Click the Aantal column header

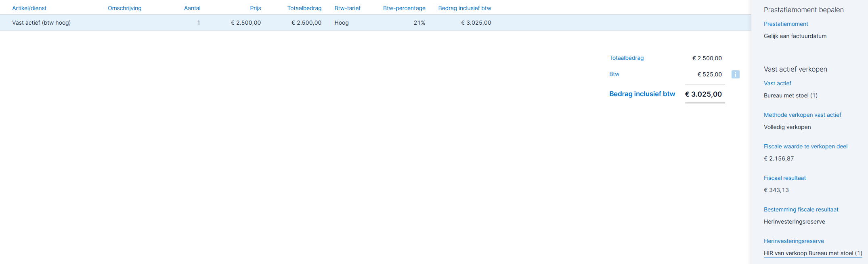(192, 8)
